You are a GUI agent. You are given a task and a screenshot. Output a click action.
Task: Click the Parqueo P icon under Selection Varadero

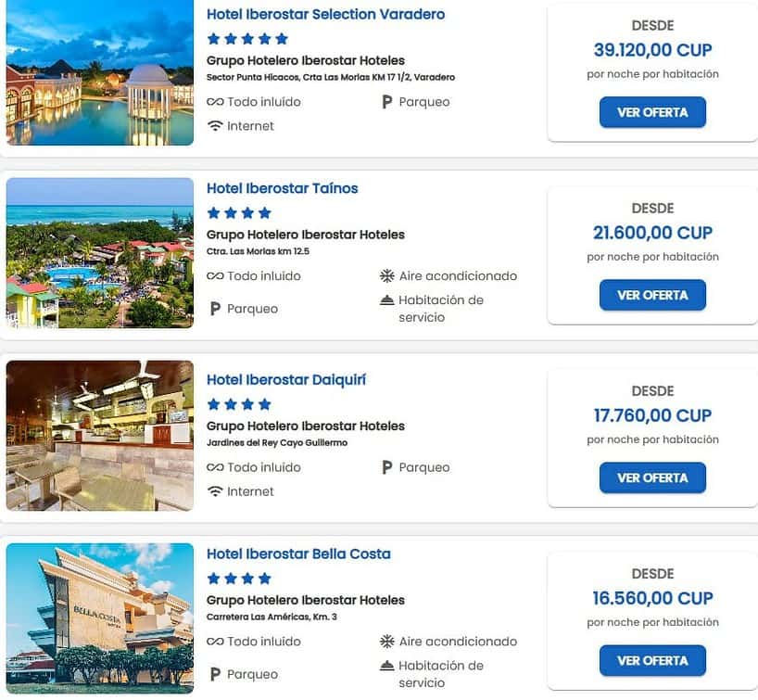[386, 102]
